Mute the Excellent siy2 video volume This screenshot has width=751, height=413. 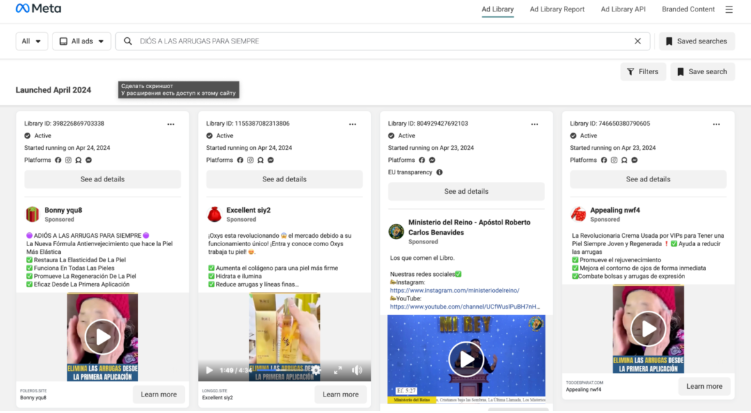[x=357, y=370]
